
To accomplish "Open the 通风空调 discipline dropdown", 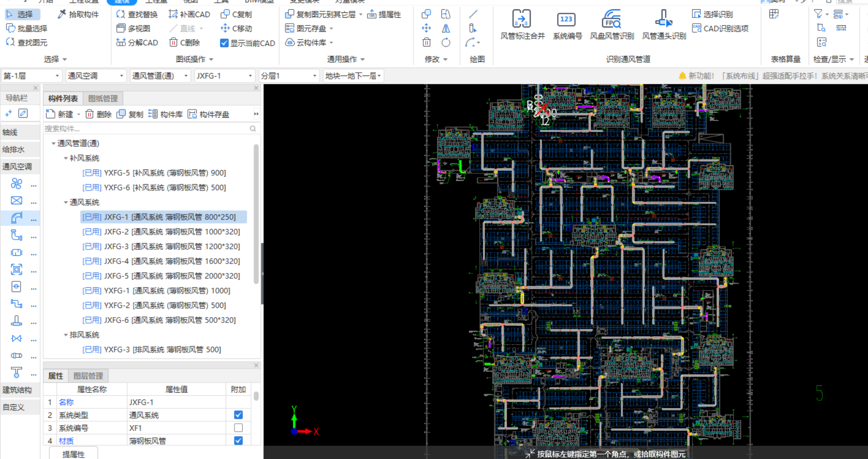I will 96,76.
